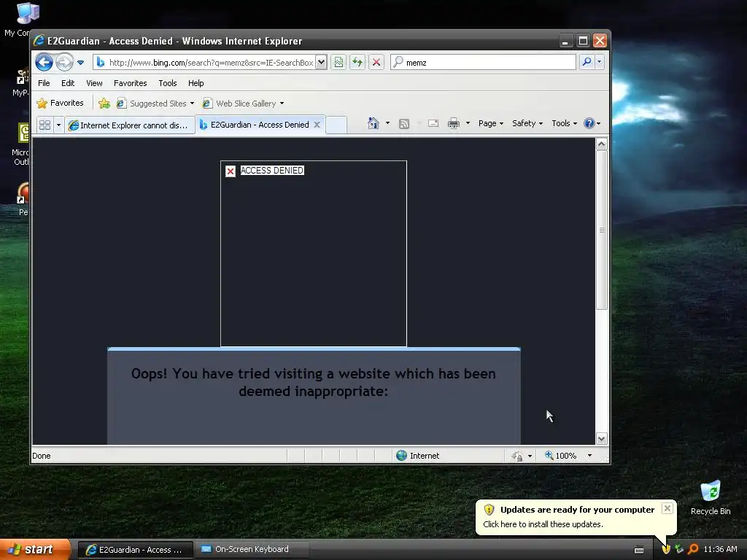Click the orange magnifier tray icon
Viewport: 747px width, 560px height.
point(693,549)
